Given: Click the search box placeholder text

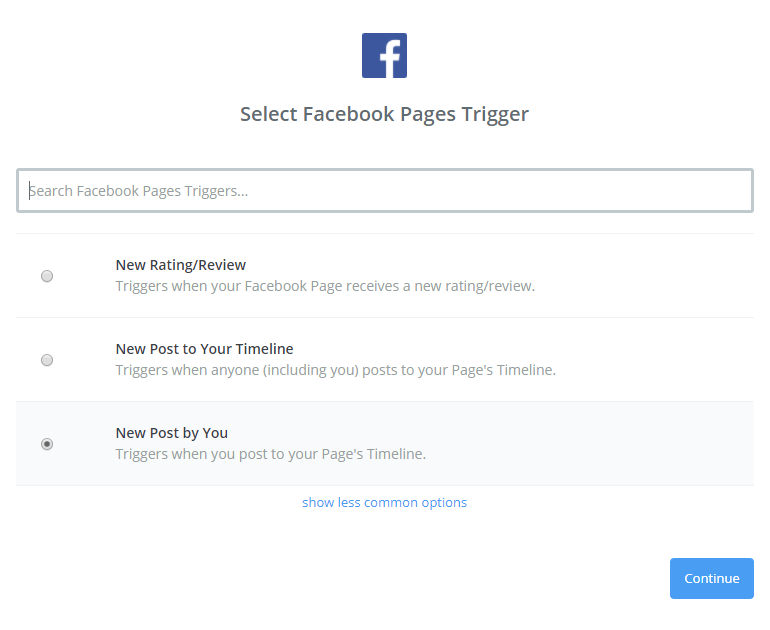Looking at the screenshot, I should tap(139, 191).
